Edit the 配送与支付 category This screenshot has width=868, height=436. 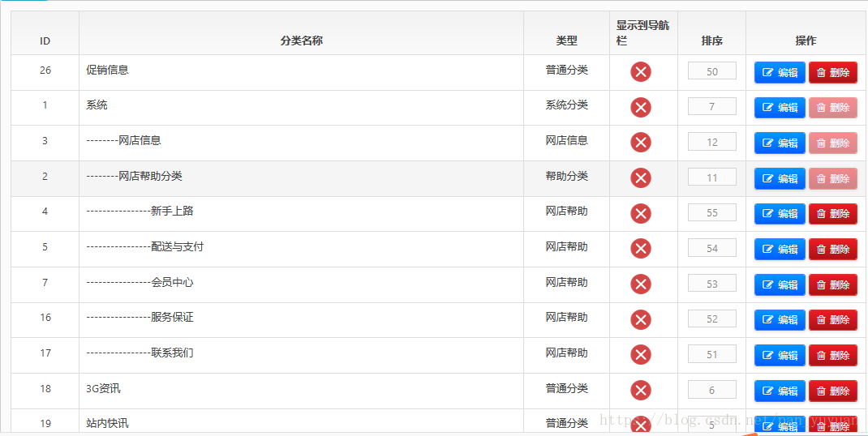click(x=780, y=250)
